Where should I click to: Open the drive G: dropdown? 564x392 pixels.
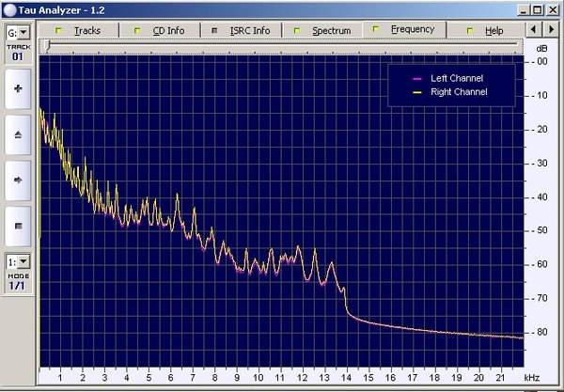(18, 33)
